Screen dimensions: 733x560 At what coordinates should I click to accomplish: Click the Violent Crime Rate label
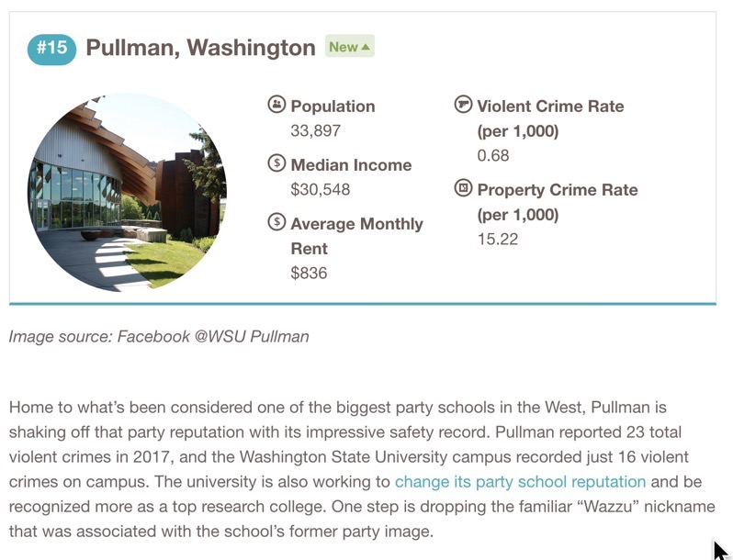pos(550,118)
